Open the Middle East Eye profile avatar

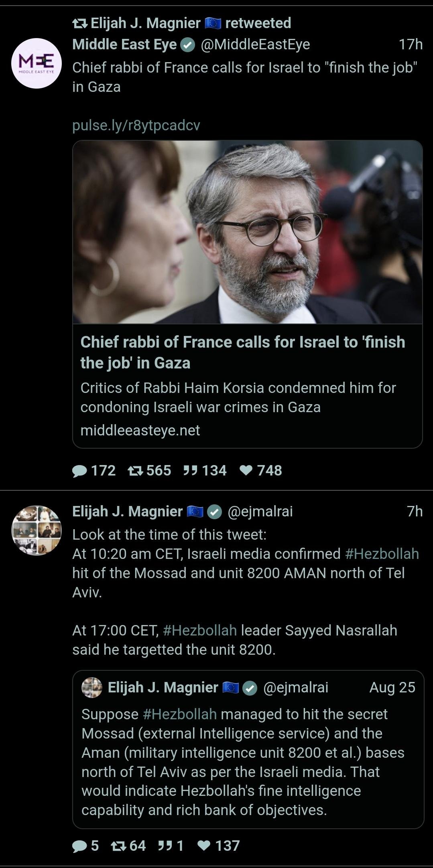37,63
